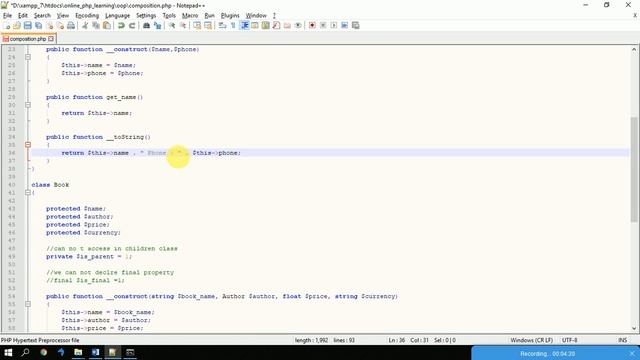Screen dimensions: 640x360
Task: Open the Windows Start menu
Action: (x=8, y=352)
